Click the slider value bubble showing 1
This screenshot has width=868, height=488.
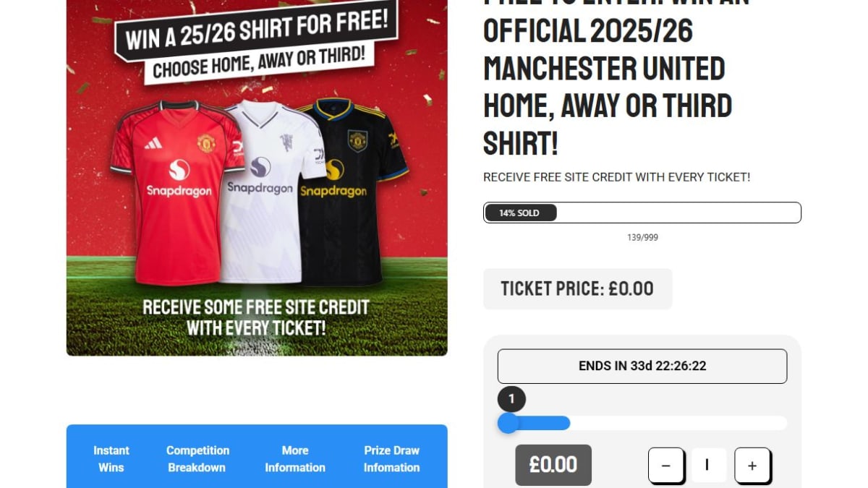511,399
